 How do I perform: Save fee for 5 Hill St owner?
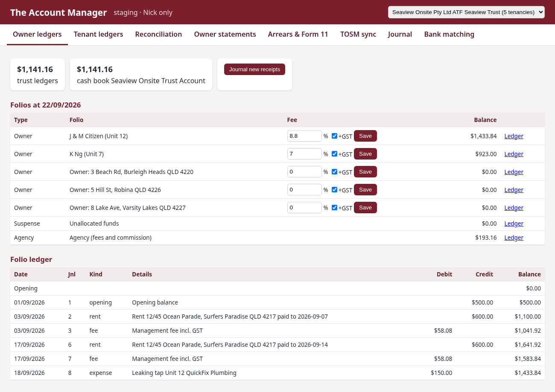[365, 190]
